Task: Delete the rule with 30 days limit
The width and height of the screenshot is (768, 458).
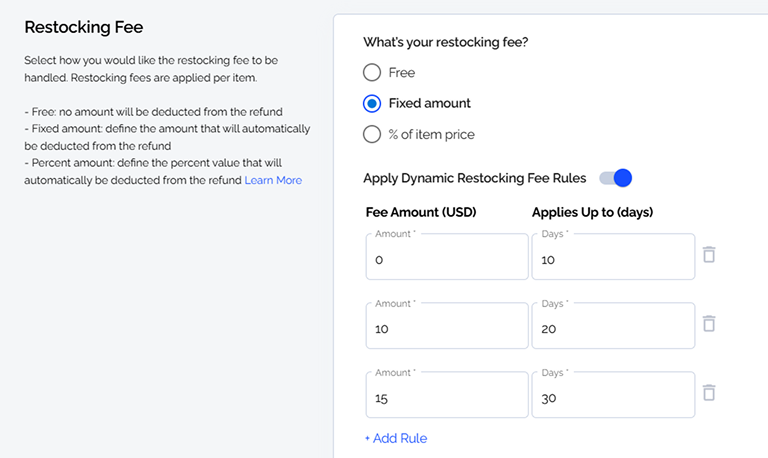Action: click(x=709, y=393)
